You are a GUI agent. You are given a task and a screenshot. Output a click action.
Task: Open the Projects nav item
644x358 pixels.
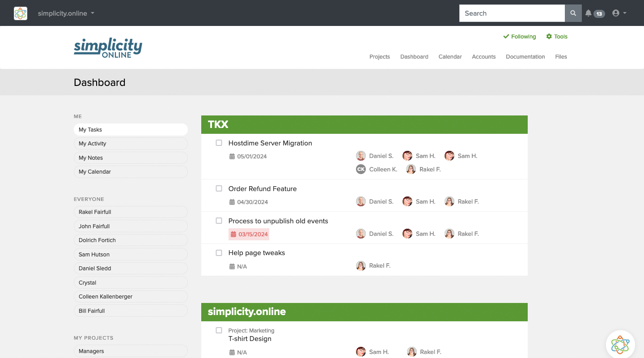[380, 57]
